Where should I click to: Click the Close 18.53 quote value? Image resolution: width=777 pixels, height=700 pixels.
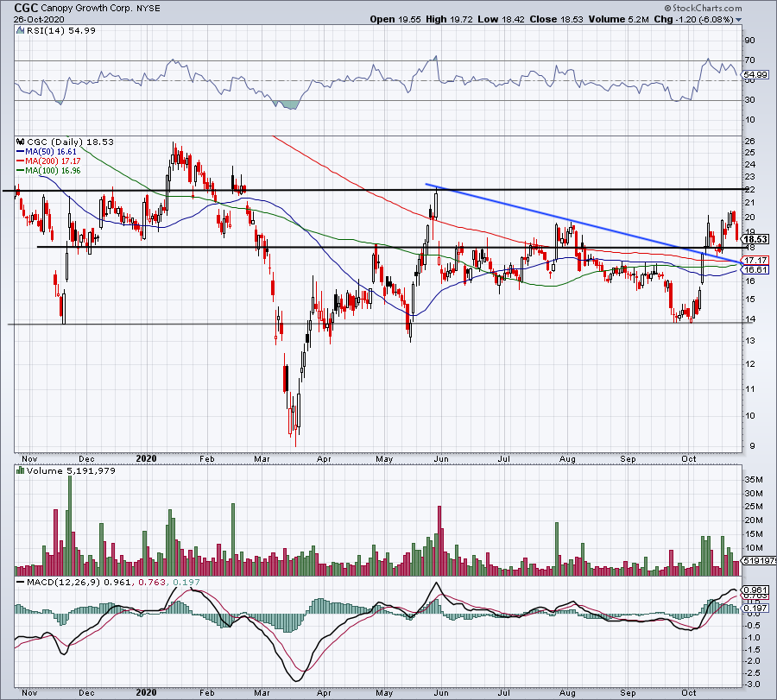[557, 19]
